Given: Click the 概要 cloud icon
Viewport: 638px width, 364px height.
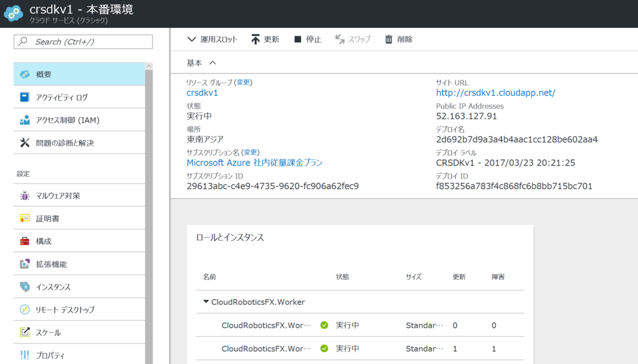Looking at the screenshot, I should coord(25,74).
